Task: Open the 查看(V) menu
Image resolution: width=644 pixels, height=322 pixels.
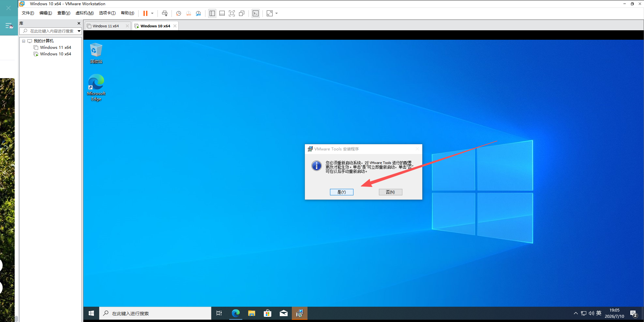Action: tap(64, 13)
